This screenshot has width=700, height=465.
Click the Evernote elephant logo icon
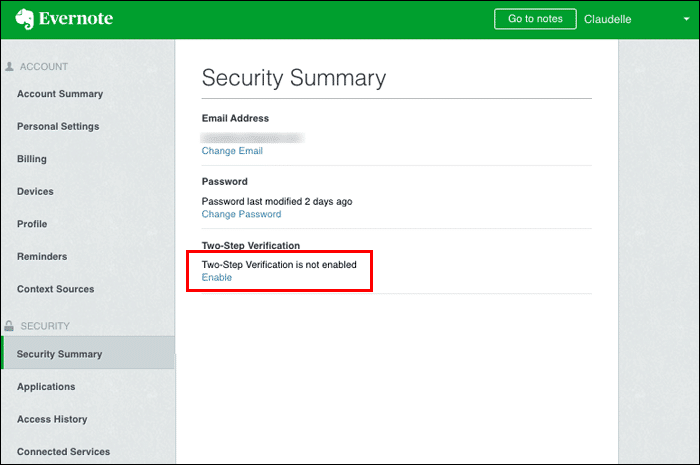coord(24,19)
